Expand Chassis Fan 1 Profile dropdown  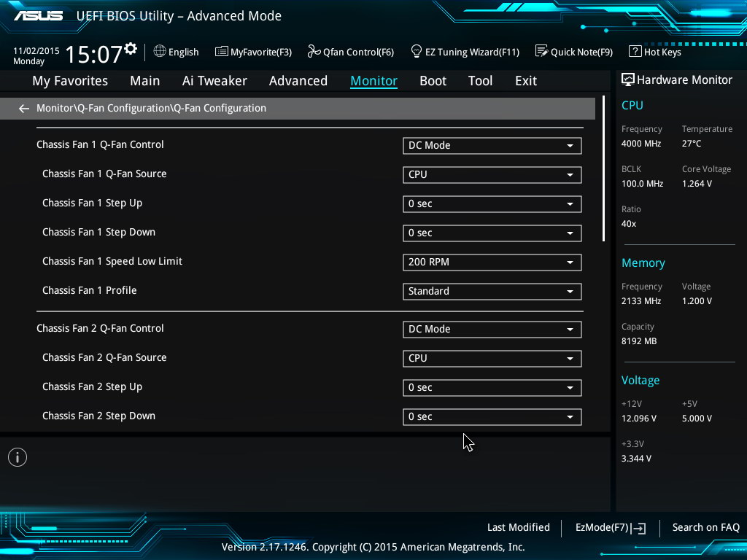click(x=492, y=292)
